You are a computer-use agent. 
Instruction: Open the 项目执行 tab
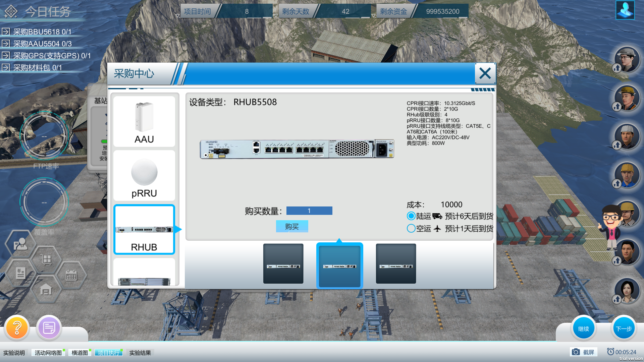point(109,353)
